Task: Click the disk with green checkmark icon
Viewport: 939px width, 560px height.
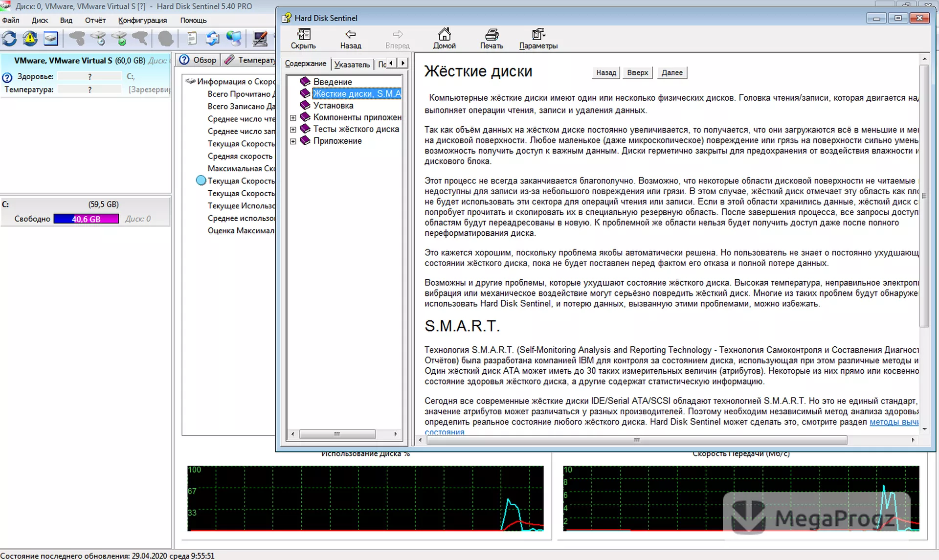Action: click(x=118, y=38)
